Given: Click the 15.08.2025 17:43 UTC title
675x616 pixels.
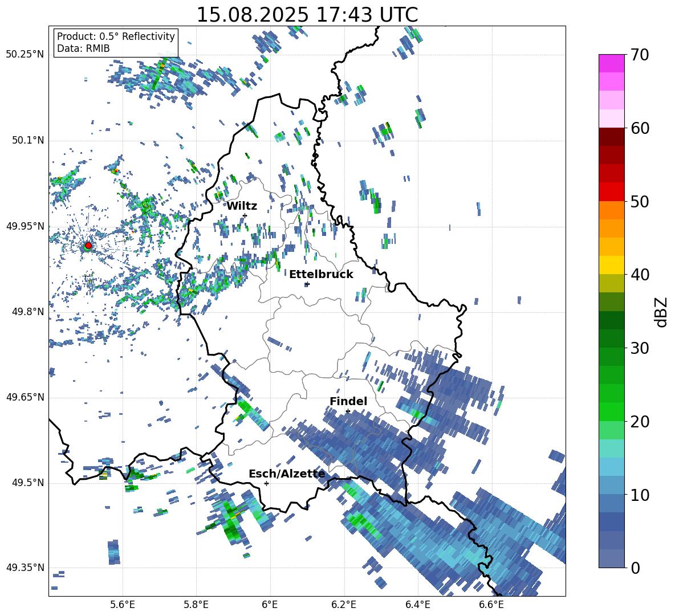Looking at the screenshot, I should tap(307, 15).
